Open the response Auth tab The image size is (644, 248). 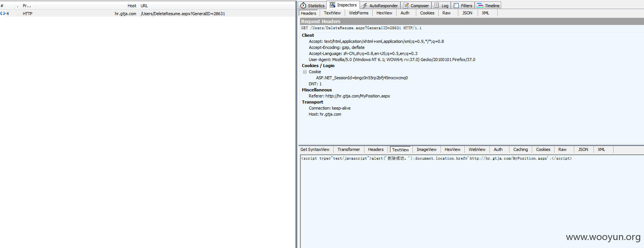498,149
